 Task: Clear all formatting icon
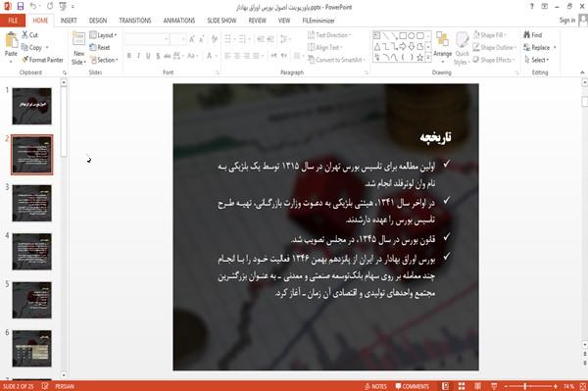[214, 39]
